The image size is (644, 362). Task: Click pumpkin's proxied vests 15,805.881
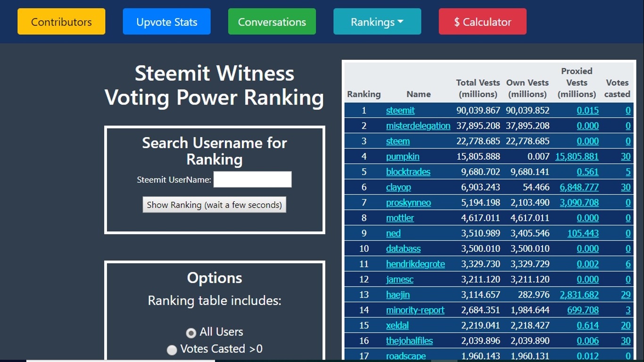click(x=577, y=156)
